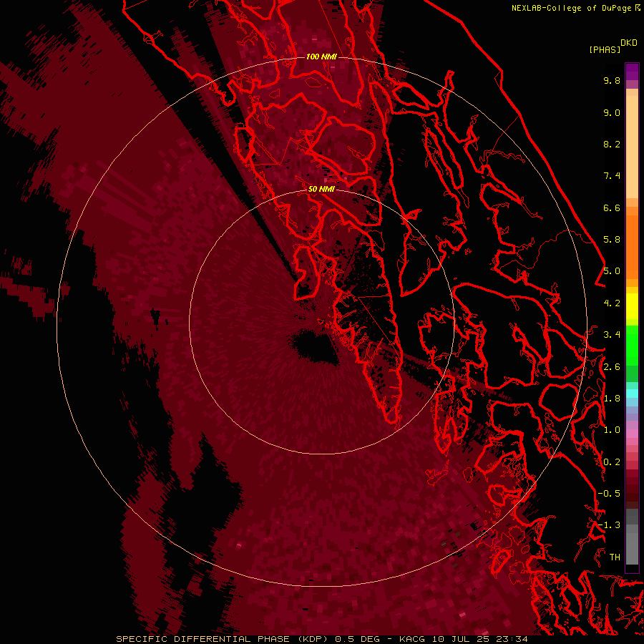Click the 9.0 scale value

coord(612,112)
